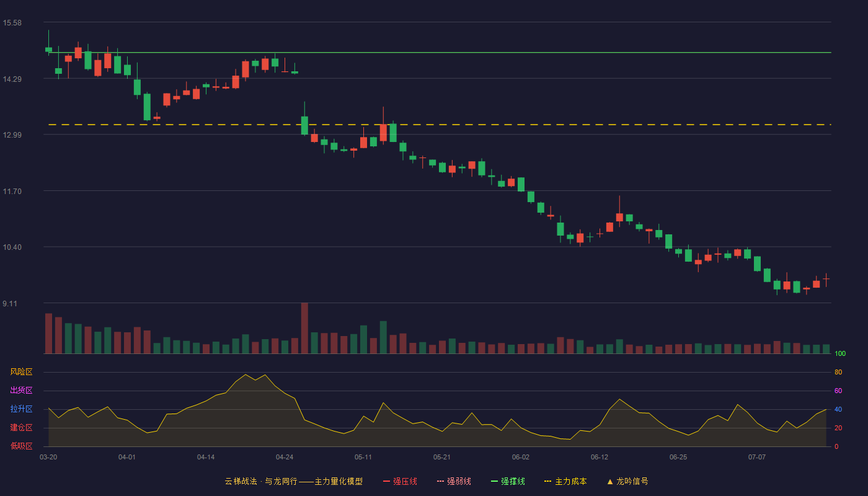Select the 低吸区 zone label
This screenshot has width=868, height=496.
point(21,446)
